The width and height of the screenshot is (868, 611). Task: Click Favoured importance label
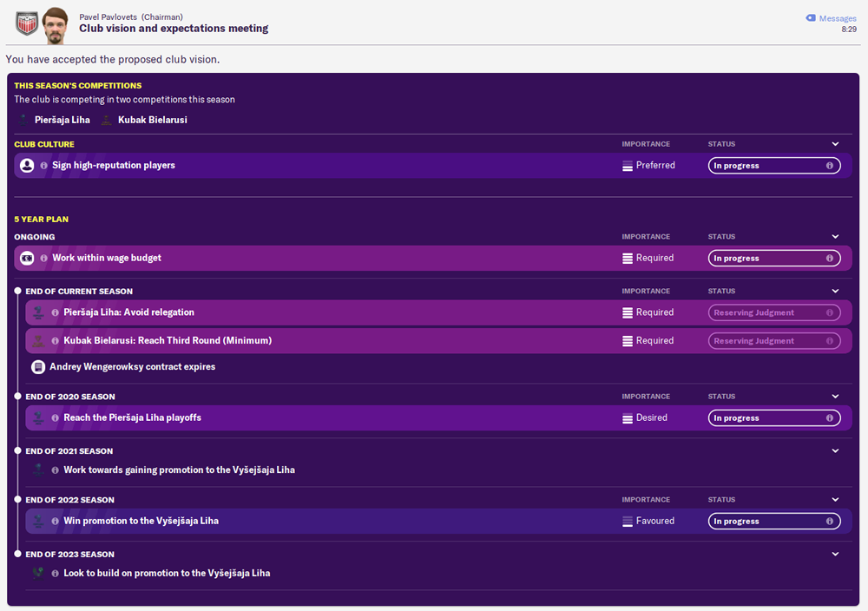654,521
